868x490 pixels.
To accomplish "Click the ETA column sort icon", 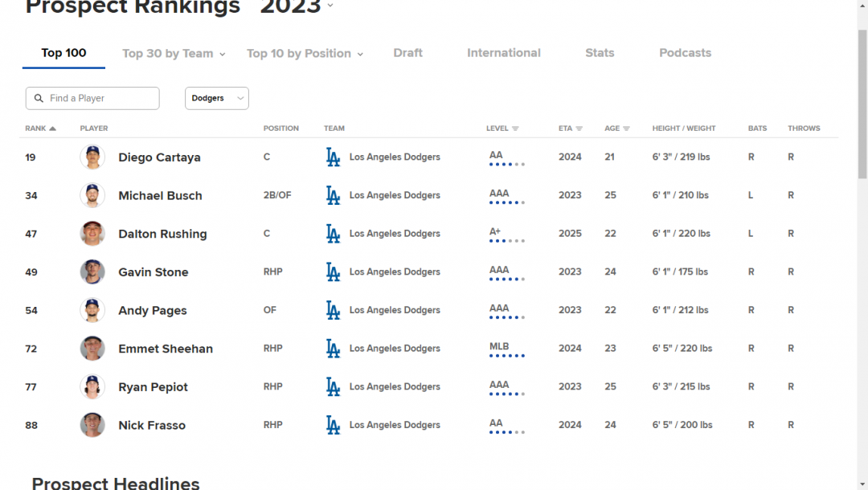I will (579, 129).
